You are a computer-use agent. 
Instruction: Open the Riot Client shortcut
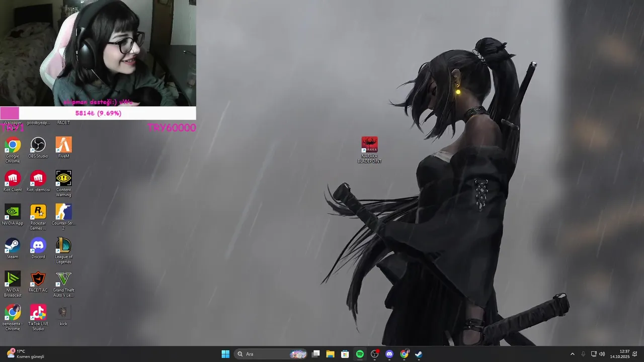(x=13, y=181)
